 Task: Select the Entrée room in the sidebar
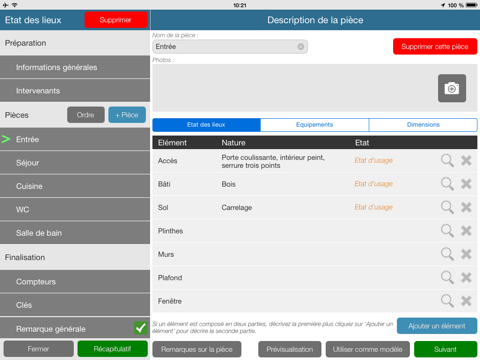click(x=75, y=139)
